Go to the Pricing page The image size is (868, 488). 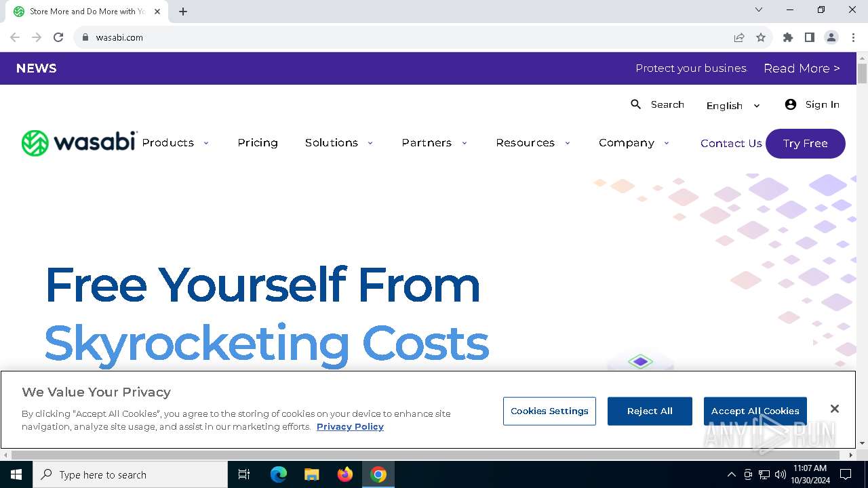tap(258, 143)
